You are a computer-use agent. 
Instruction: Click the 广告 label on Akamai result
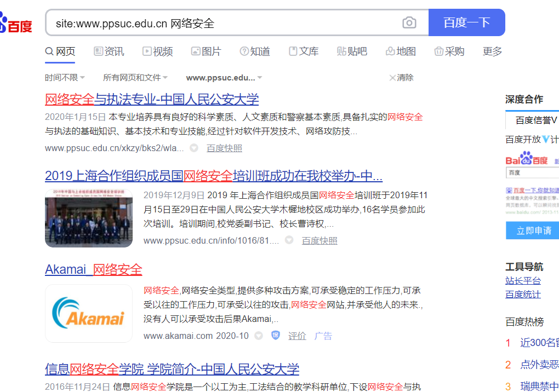coord(323,336)
